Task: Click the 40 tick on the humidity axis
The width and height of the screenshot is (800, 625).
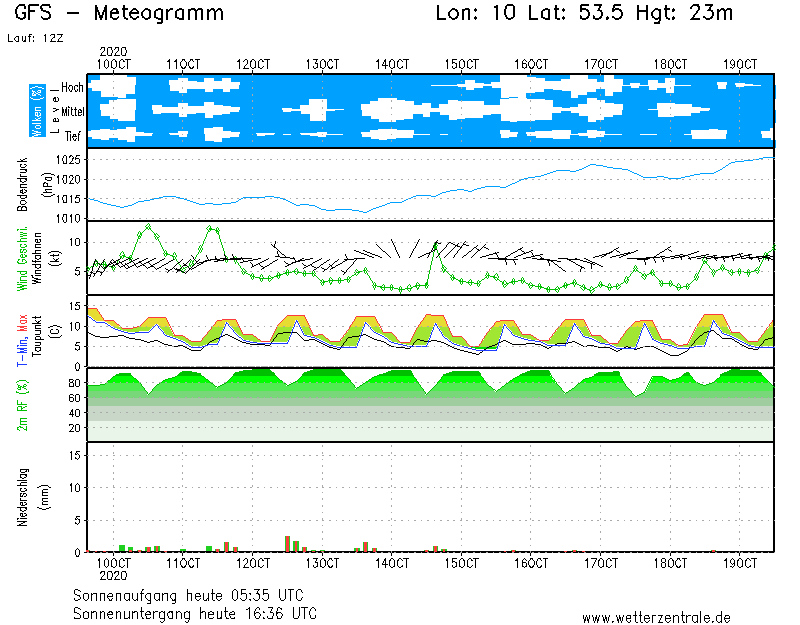Action: pyautogui.click(x=74, y=413)
